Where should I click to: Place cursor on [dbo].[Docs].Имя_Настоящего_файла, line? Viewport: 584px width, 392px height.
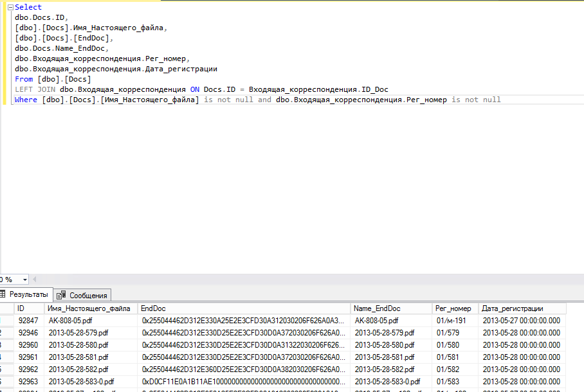tap(91, 28)
